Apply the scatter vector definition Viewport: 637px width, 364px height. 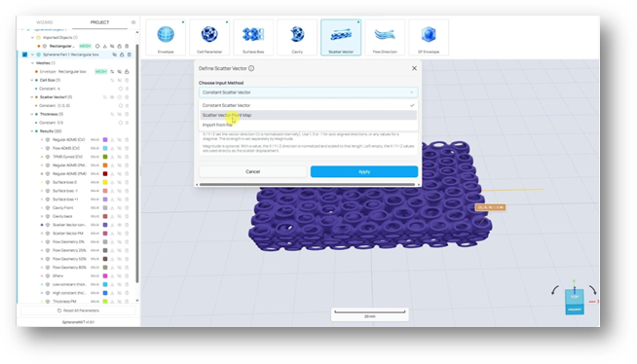point(364,171)
